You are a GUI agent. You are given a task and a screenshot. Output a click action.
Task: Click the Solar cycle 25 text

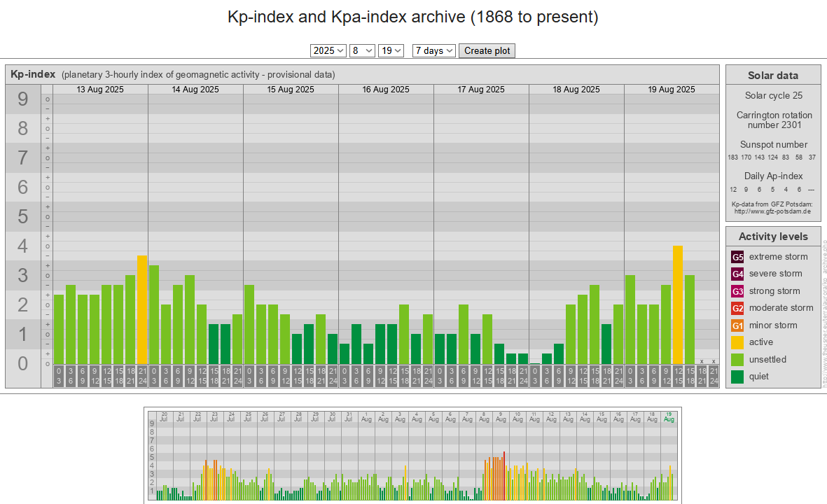coord(773,95)
